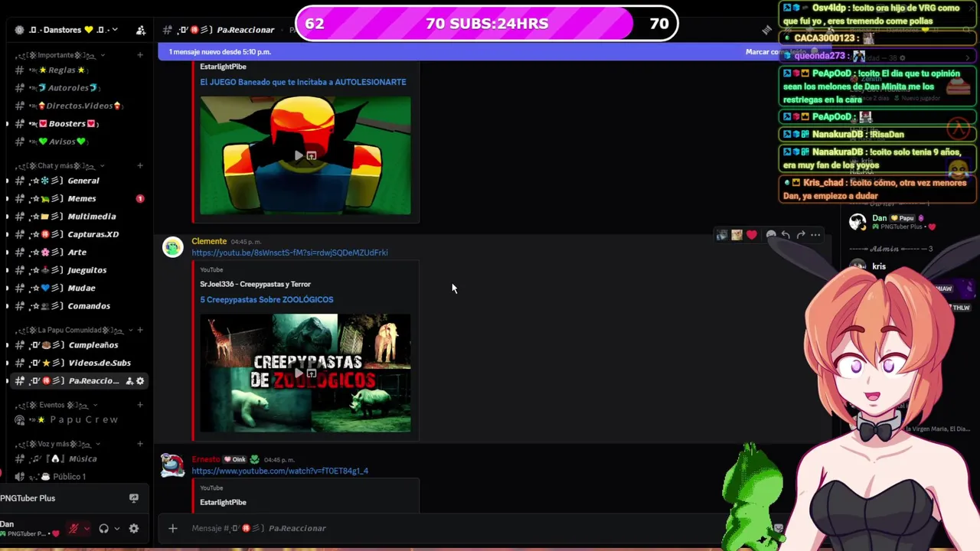Open SrJoel336 Creepypastas y Terror author link
Screen dimensions: 980x551
pos(255,284)
